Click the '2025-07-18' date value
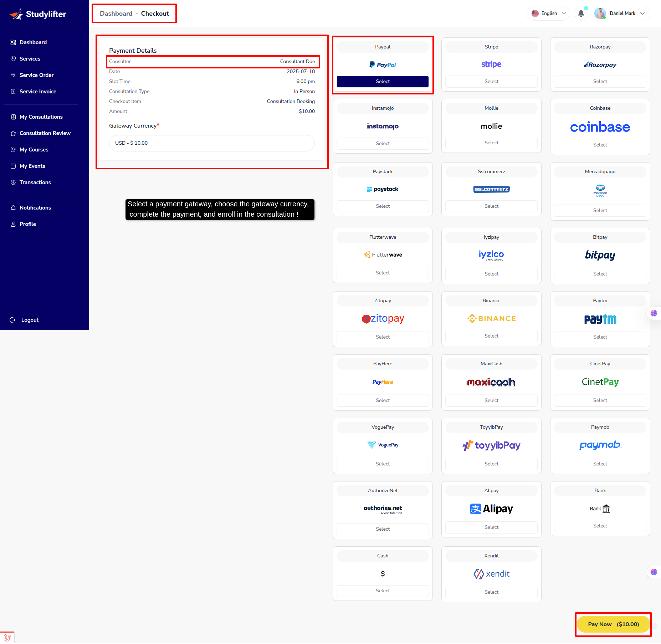Screen dimensions: 661x644 pyautogui.click(x=301, y=72)
